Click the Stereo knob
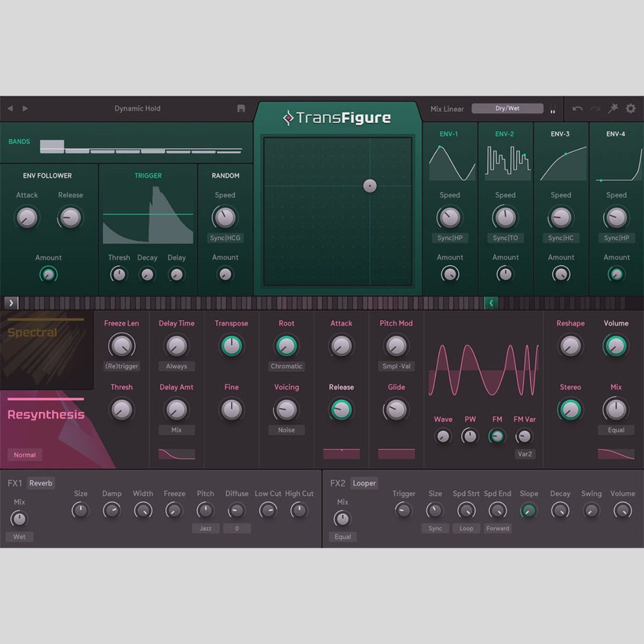Screen dimensions: 644x644 click(x=570, y=410)
